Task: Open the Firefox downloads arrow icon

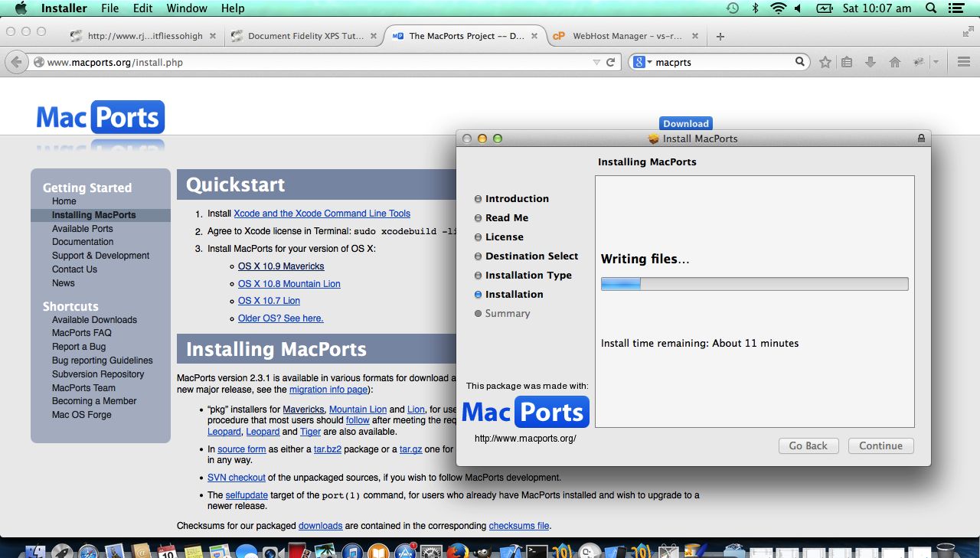Action: (871, 63)
